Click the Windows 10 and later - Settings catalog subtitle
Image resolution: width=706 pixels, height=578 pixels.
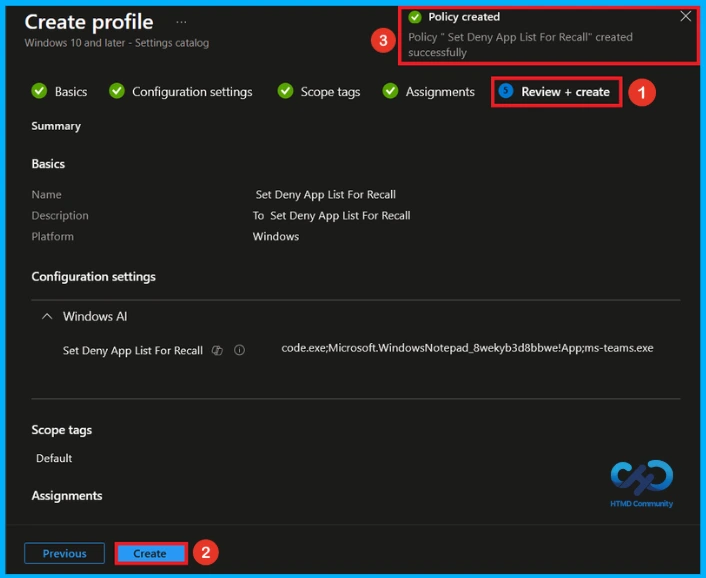(x=117, y=43)
